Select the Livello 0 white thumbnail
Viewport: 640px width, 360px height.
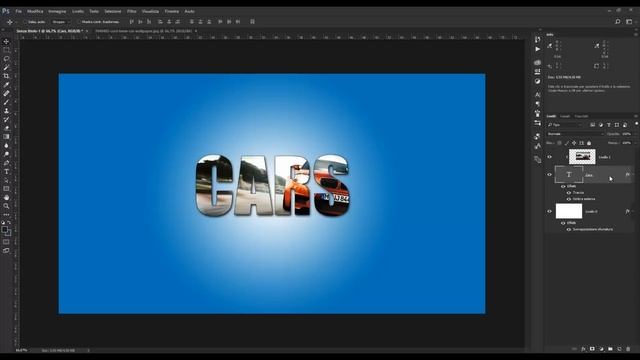pos(569,211)
